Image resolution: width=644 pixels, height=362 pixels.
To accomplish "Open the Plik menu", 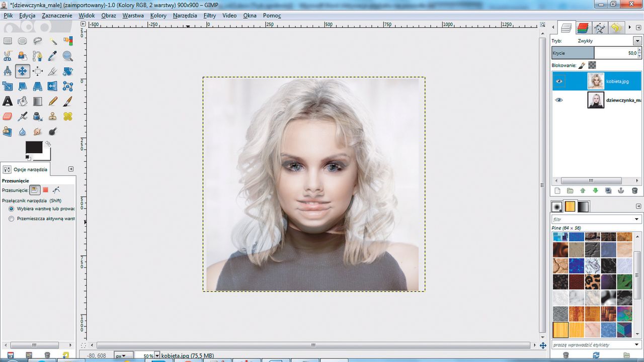I will click(8, 16).
